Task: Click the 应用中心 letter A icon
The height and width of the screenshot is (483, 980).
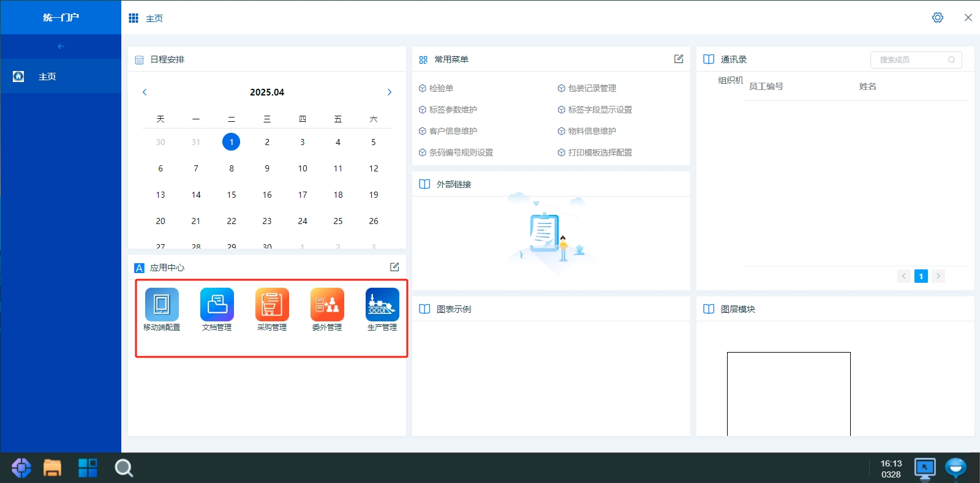Action: tap(139, 268)
